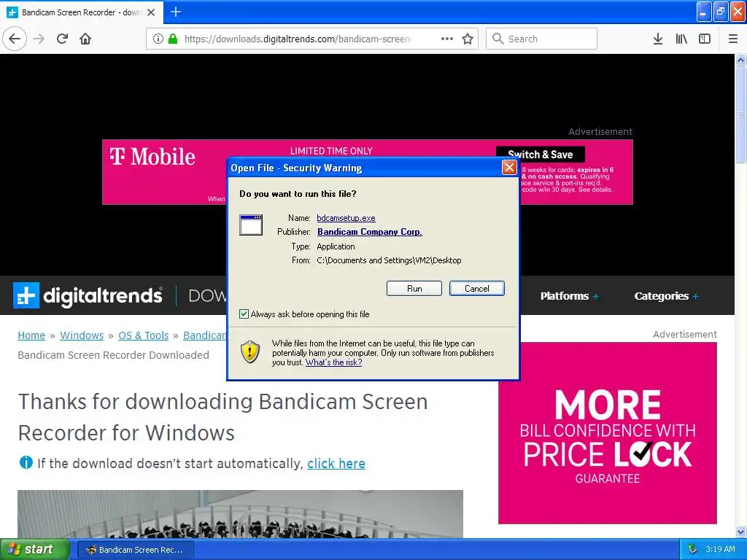Click 'Do you want to run this file?' text
Image resolution: width=747 pixels, height=560 pixels.
(x=298, y=194)
